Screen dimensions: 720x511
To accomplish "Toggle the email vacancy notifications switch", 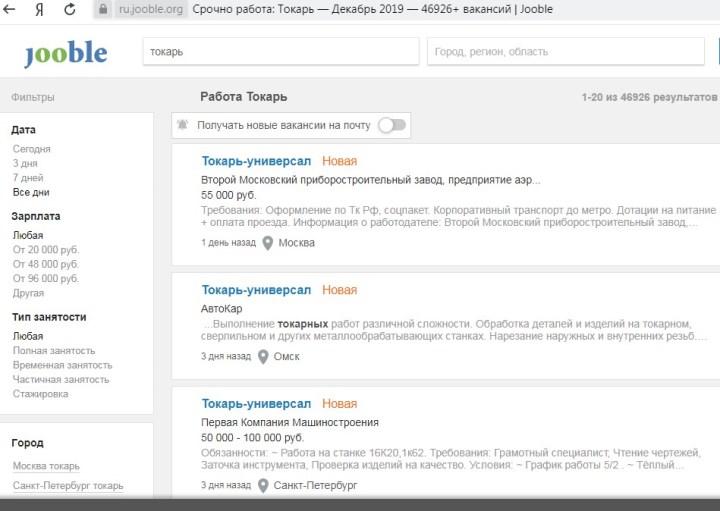I will tap(392, 125).
